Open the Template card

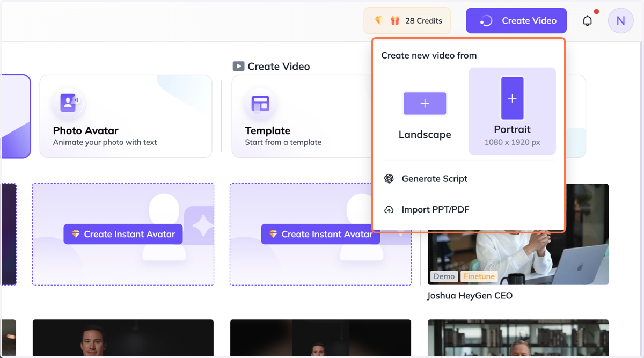301,116
